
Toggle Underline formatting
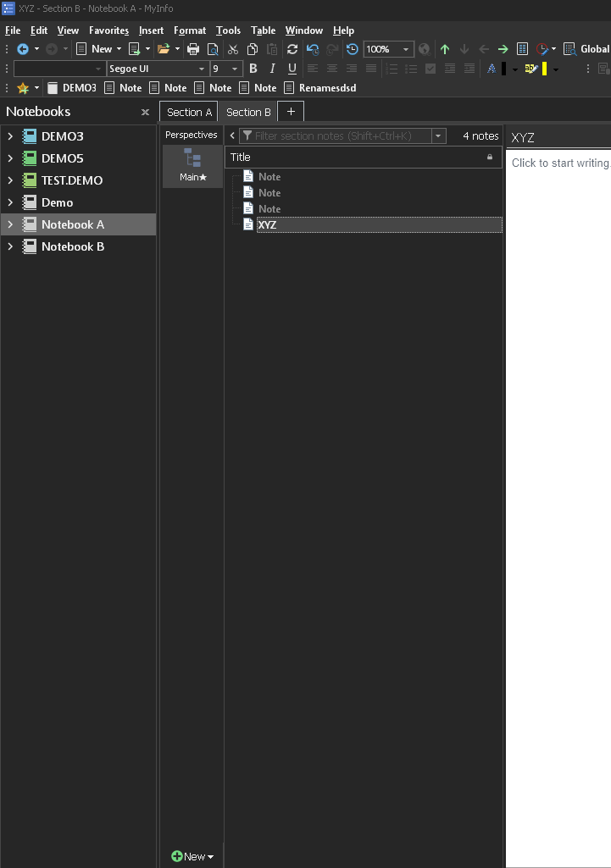pyautogui.click(x=292, y=69)
